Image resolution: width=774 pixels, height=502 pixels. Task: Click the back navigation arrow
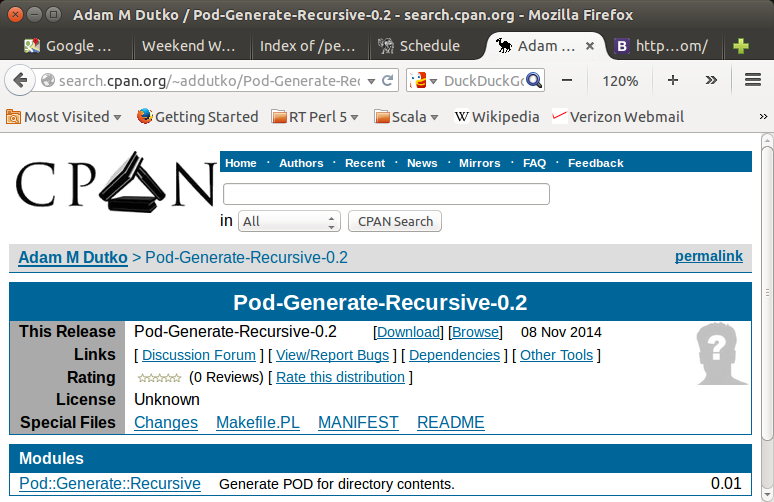[x=22, y=80]
